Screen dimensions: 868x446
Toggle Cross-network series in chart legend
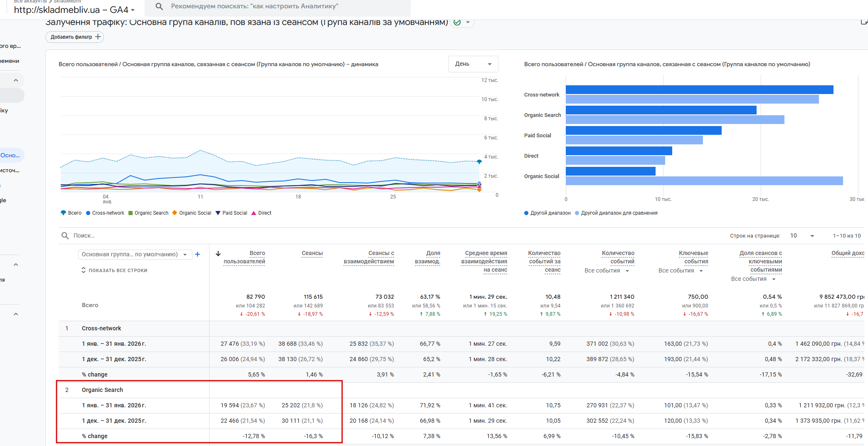point(105,213)
